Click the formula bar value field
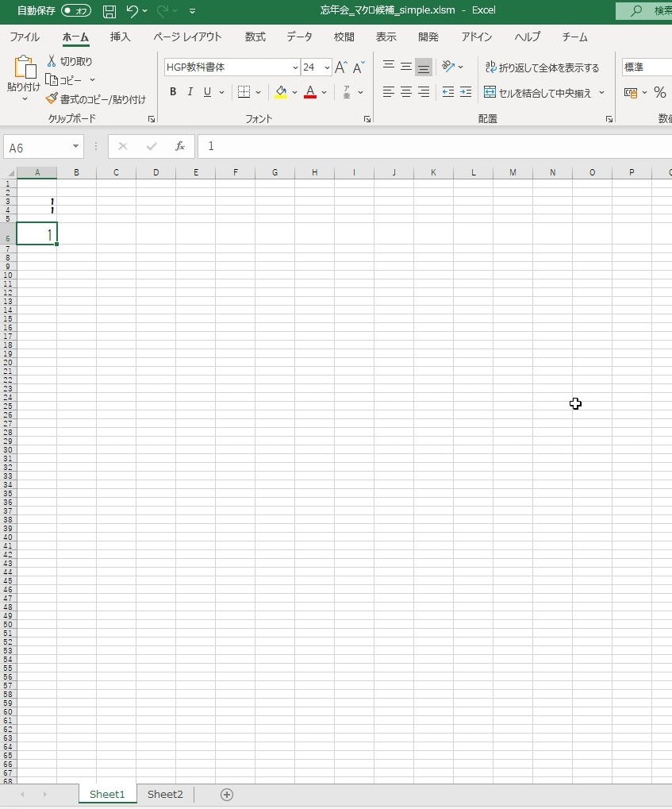This screenshot has width=672, height=809. [435, 147]
